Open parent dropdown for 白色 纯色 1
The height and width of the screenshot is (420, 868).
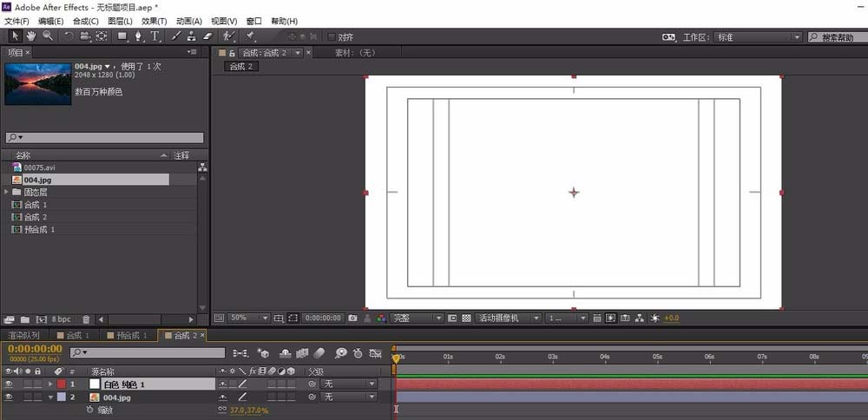click(349, 384)
